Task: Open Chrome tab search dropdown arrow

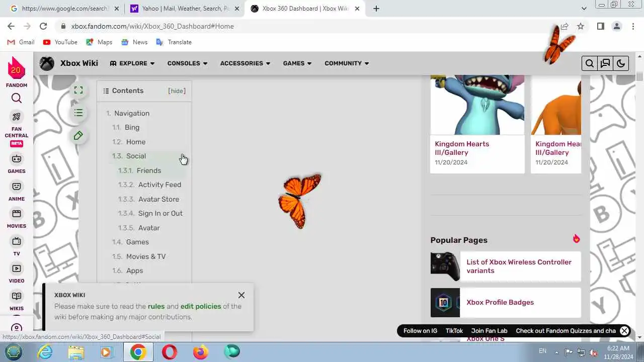Action: click(x=584, y=9)
